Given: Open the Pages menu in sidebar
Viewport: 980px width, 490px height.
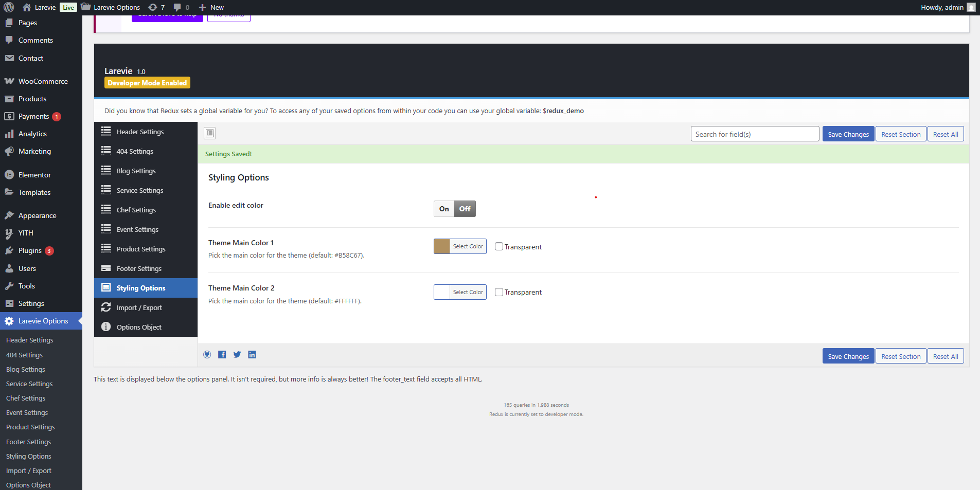Looking at the screenshot, I should point(41,23).
